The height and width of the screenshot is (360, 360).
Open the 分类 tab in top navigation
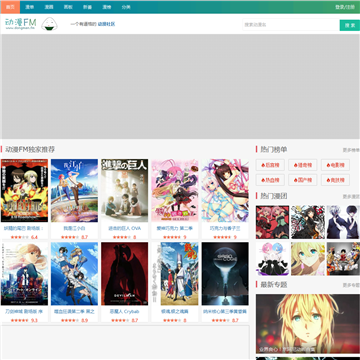coord(126,7)
